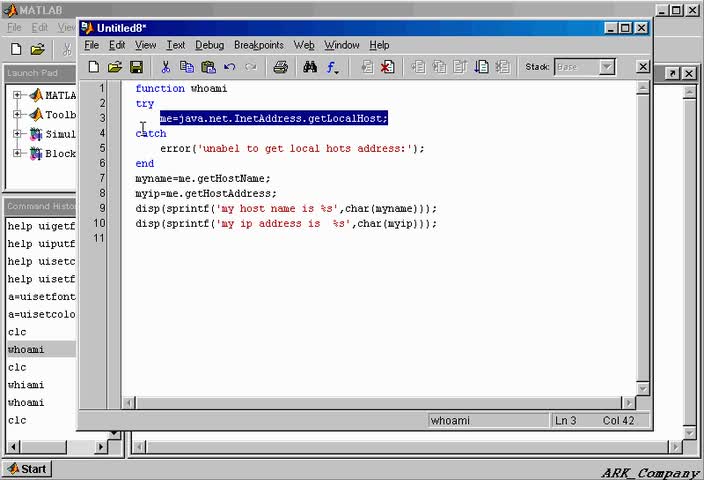The height and width of the screenshot is (480, 704).
Task: Print the file with the printer icon
Action: [281, 67]
